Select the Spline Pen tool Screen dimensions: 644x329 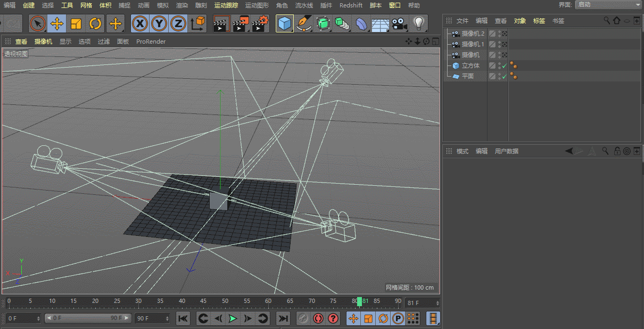303,23
